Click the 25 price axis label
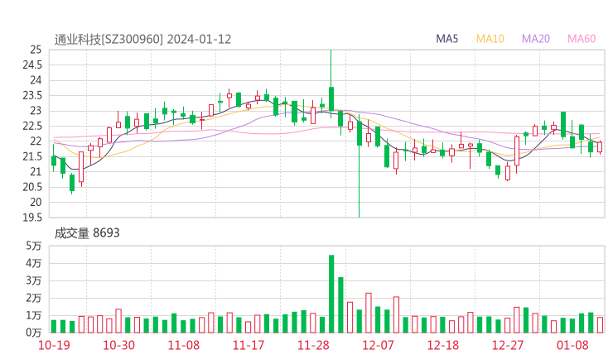The height and width of the screenshot is (364, 613). (36, 50)
